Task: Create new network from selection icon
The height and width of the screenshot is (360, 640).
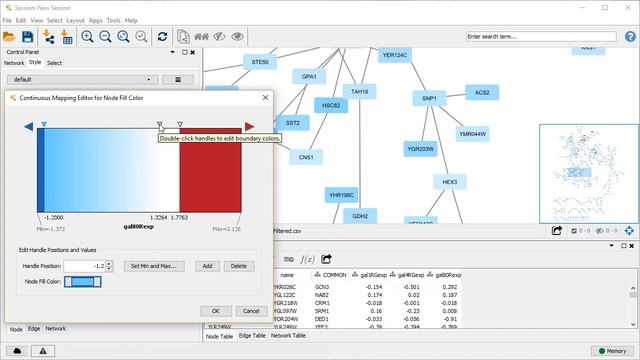Action: pos(183,37)
